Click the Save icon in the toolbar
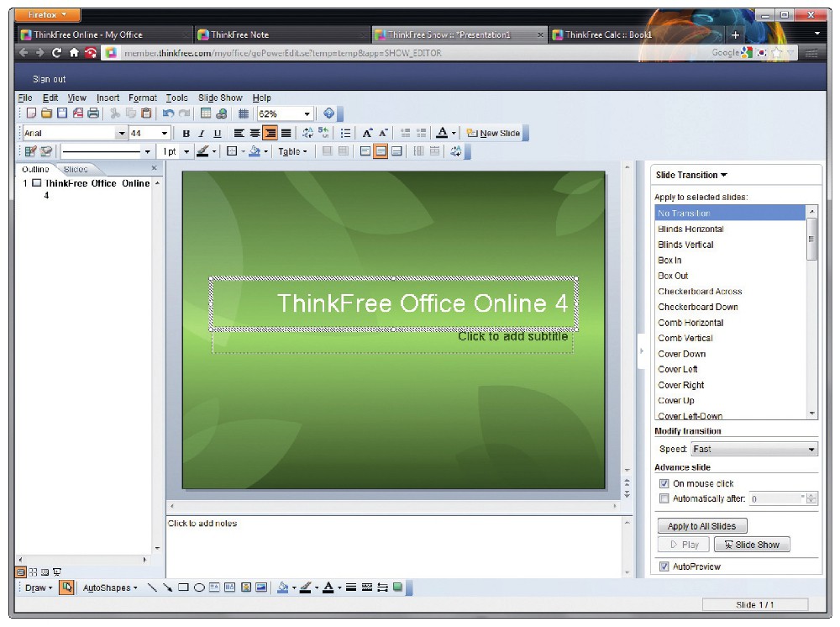 tap(62, 113)
